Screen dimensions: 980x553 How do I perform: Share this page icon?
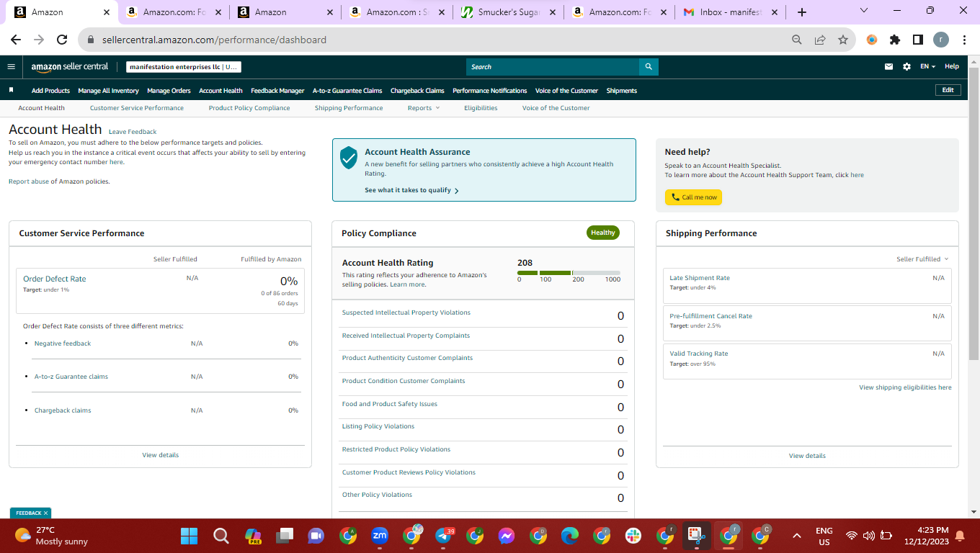(819, 40)
